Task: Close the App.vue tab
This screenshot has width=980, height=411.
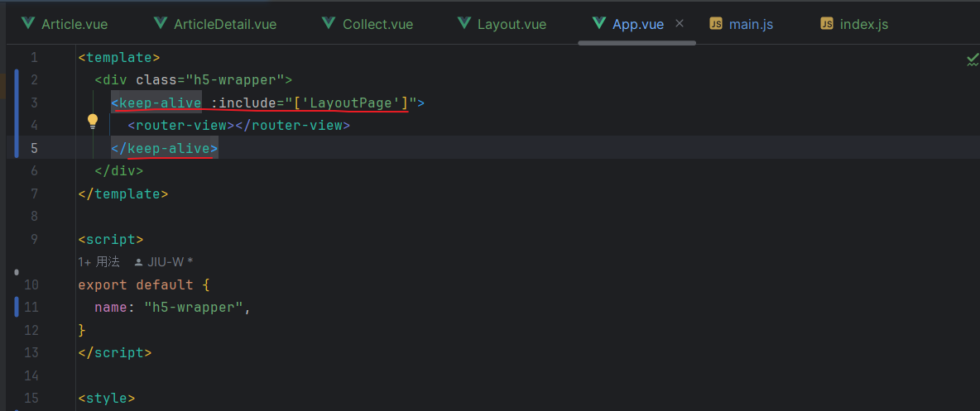Action: [680, 24]
